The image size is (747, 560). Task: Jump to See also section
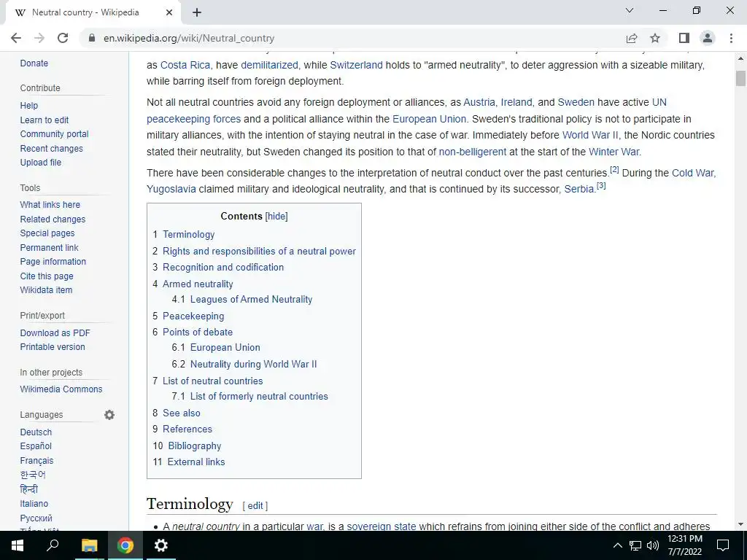182,413
